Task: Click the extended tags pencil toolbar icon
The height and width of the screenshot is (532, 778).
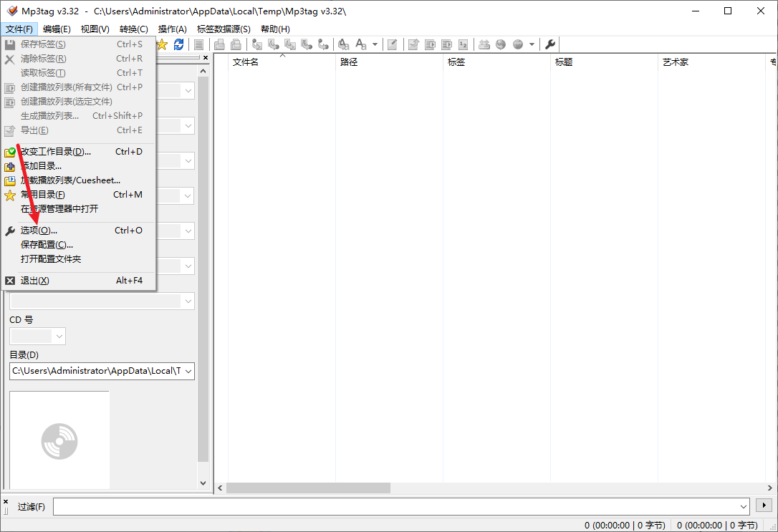Action: [393, 44]
